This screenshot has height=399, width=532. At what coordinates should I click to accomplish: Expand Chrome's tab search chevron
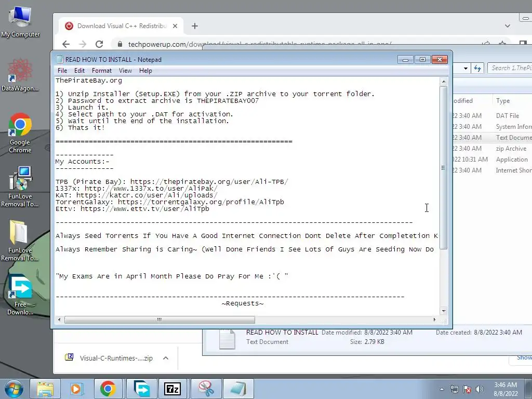pos(508,26)
